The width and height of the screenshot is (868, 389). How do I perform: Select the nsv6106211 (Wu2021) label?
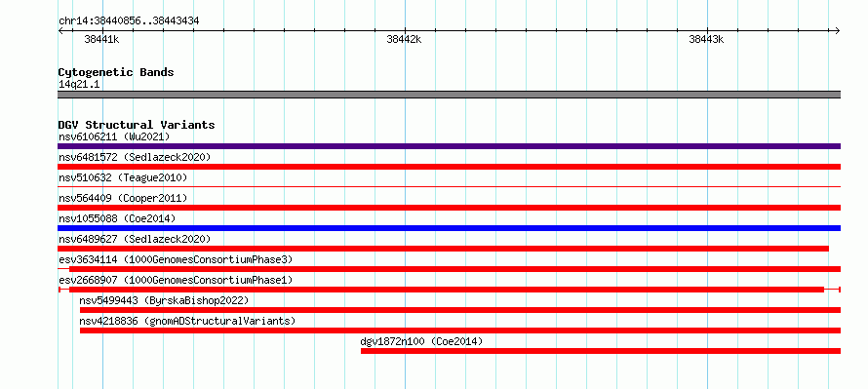coord(114,136)
